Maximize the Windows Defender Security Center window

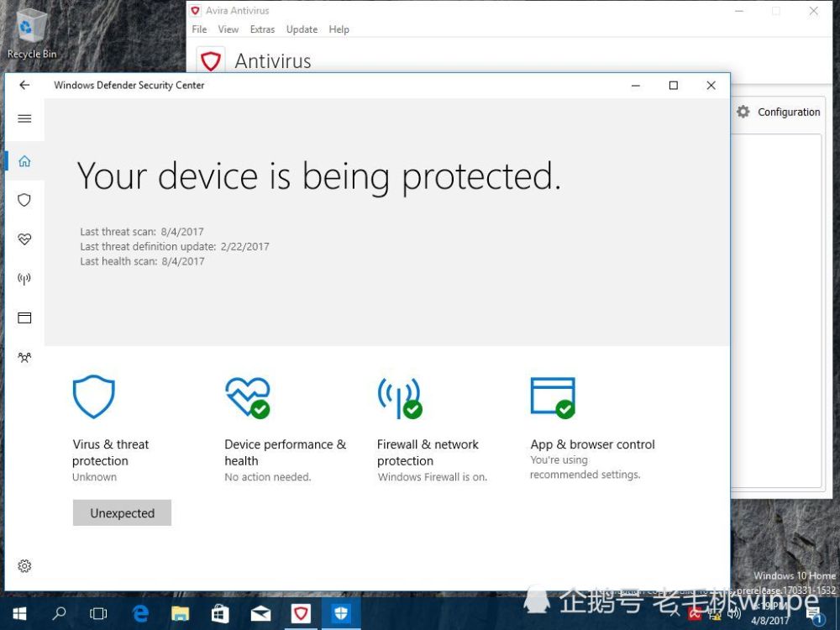pyautogui.click(x=674, y=85)
